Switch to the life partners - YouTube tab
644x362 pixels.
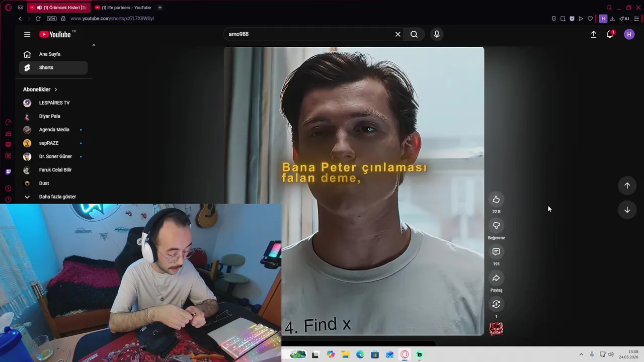tap(123, 8)
